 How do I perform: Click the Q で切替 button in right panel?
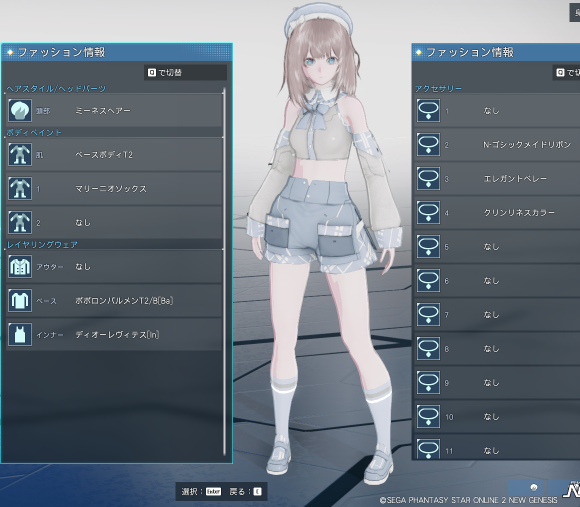(x=566, y=72)
